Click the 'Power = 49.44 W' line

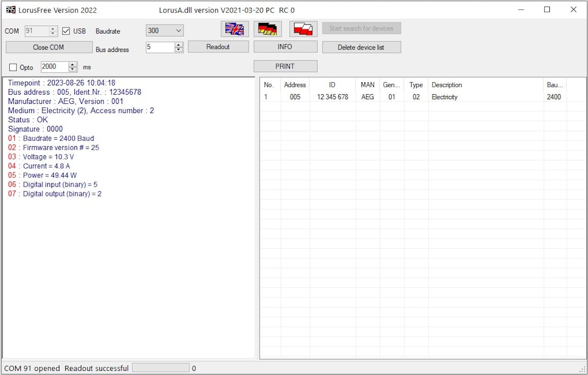click(x=42, y=175)
